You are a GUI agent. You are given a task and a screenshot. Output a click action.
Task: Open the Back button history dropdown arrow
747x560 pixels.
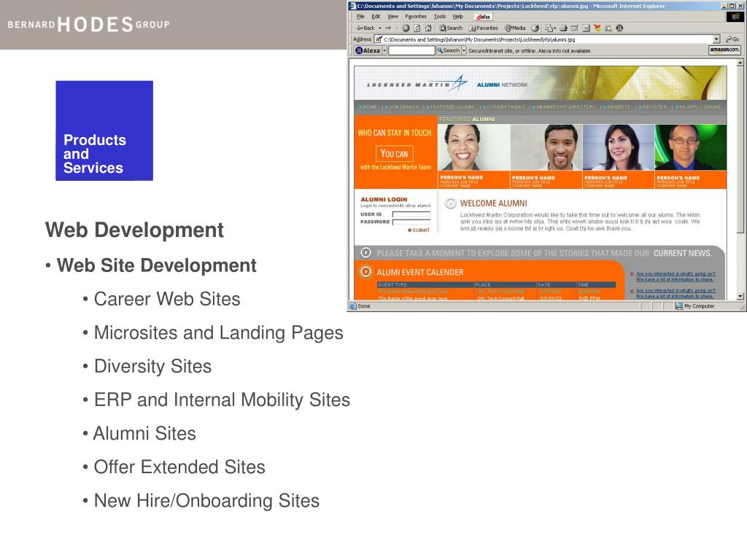379,28
